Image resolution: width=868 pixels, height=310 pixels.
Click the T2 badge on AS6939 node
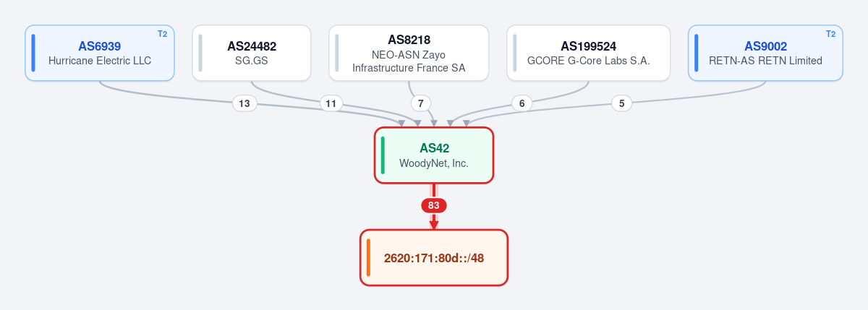pos(162,34)
